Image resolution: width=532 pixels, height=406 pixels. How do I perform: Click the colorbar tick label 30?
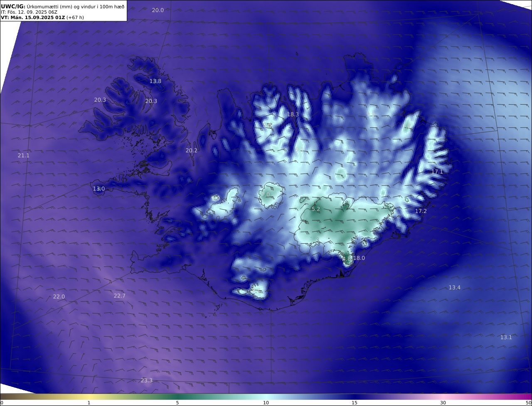click(x=443, y=403)
